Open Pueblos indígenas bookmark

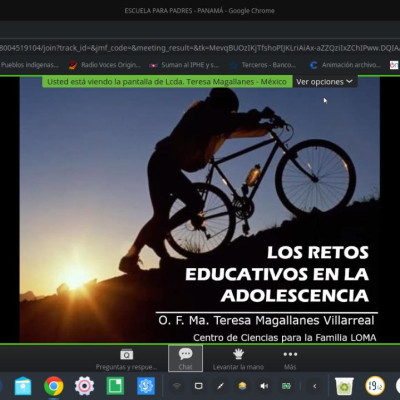pyautogui.click(x=29, y=65)
